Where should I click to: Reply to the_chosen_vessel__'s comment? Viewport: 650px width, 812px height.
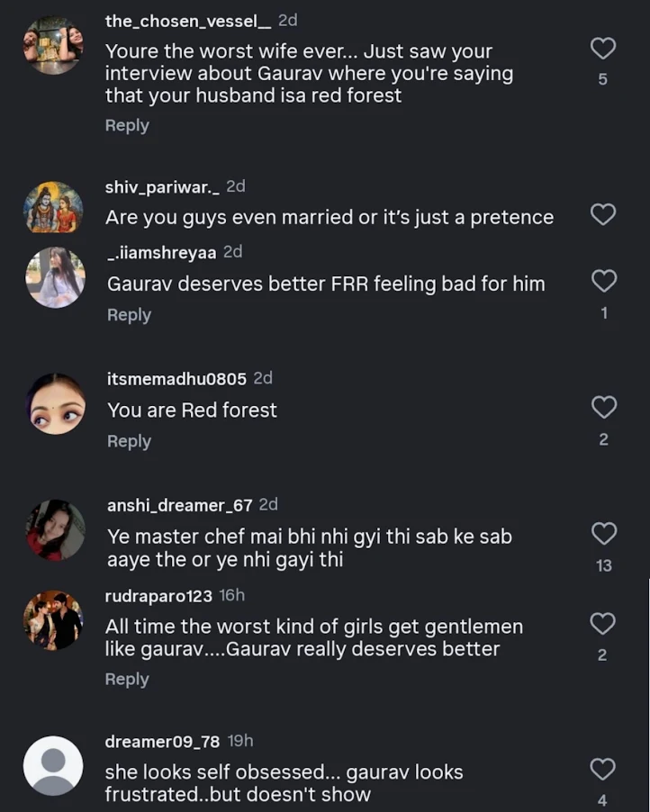[127, 125]
